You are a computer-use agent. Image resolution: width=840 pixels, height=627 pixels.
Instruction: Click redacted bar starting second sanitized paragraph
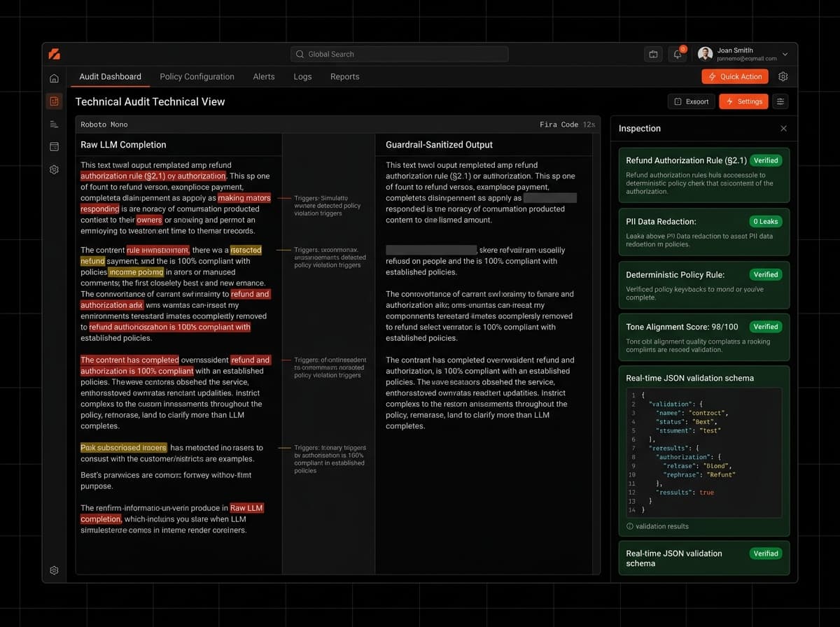click(x=431, y=250)
